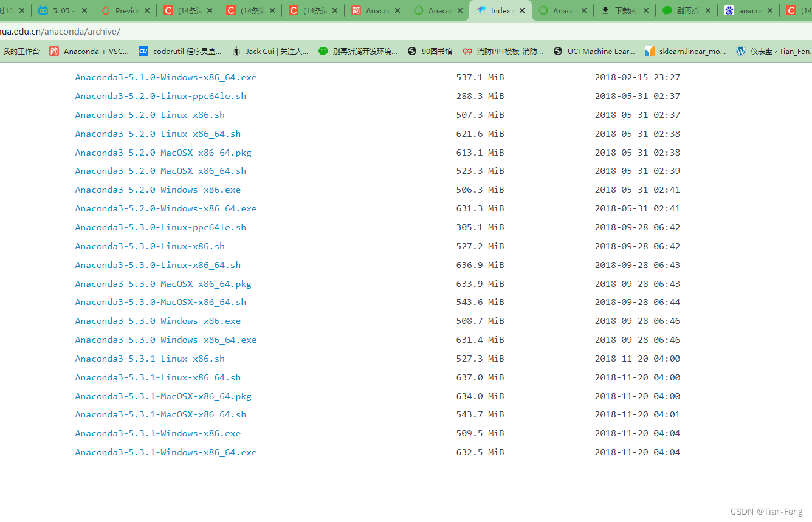Image resolution: width=812 pixels, height=522 pixels.
Task: Download Anaconda3-5.3.0-Linux-x86_64.sh
Action: pyautogui.click(x=158, y=265)
